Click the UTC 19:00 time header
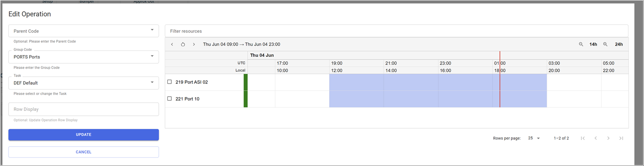The image size is (644, 166). click(337, 63)
